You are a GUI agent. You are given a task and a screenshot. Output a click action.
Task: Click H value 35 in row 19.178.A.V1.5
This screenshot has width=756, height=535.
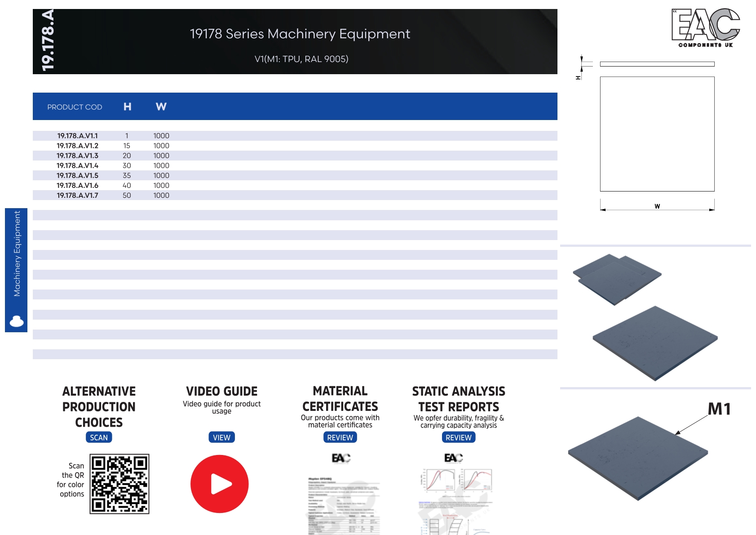[127, 175]
